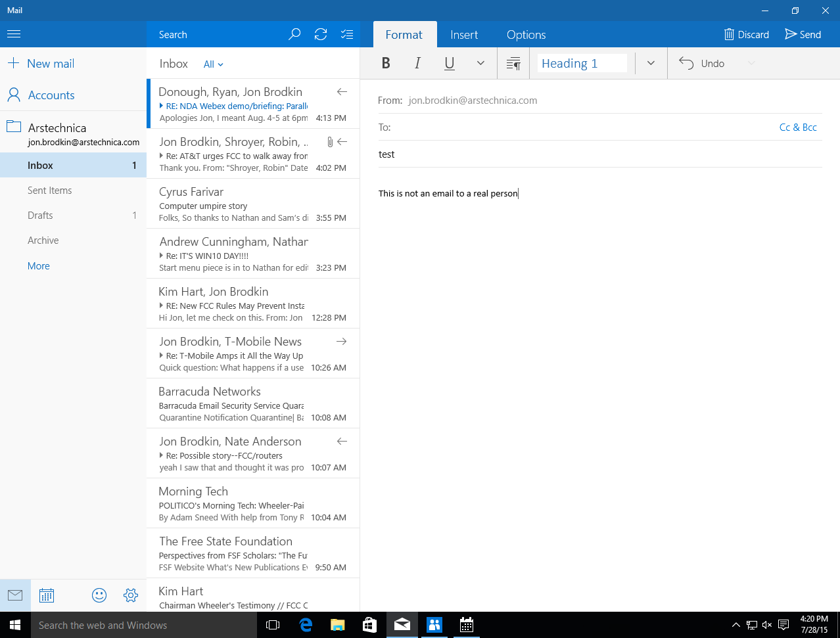Image resolution: width=840 pixels, height=638 pixels.
Task: Apply paragraph formatting with the pilcrow icon
Action: click(x=513, y=62)
